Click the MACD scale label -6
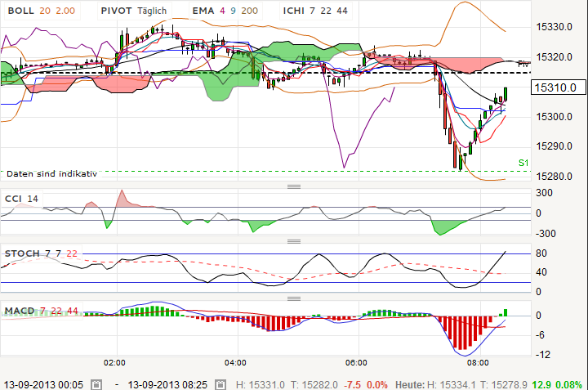The height and width of the screenshot is (390, 588). pyautogui.click(x=540, y=335)
